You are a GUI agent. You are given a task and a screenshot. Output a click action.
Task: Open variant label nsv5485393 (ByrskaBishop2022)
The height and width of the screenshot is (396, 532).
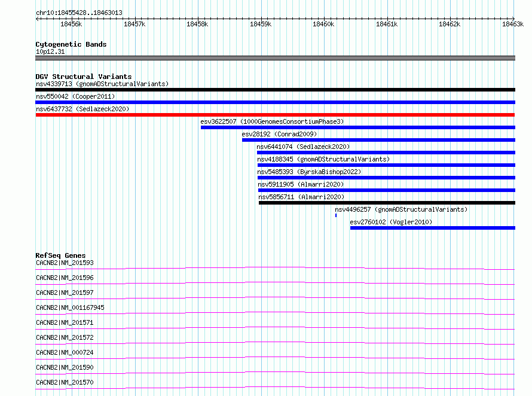[309, 172]
